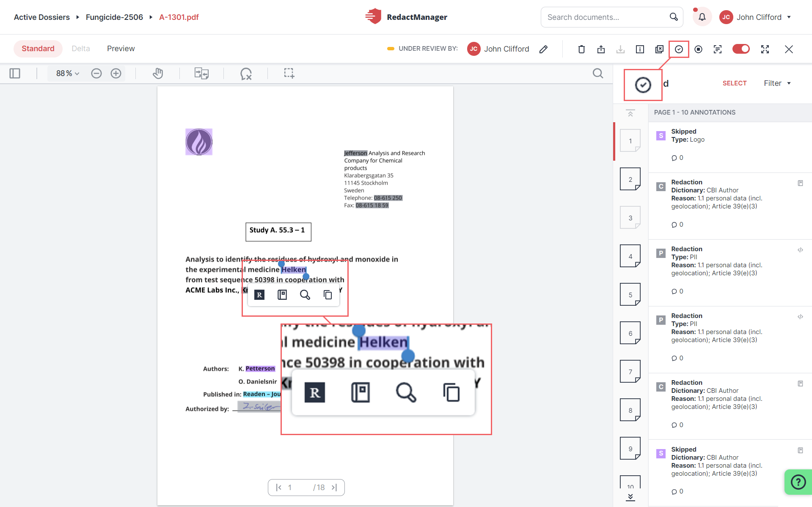Jump to the first page with the double up arrow
The width and height of the screenshot is (812, 507).
pyautogui.click(x=630, y=113)
